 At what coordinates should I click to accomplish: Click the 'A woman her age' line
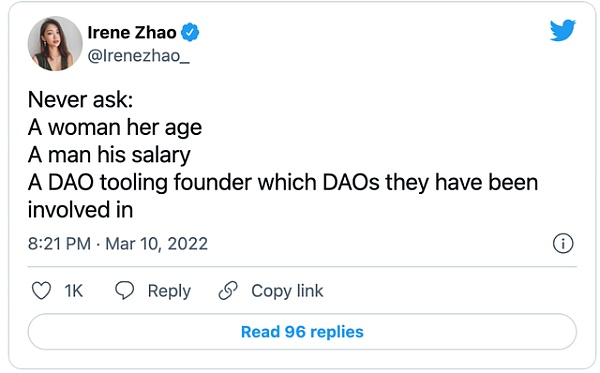(x=115, y=127)
